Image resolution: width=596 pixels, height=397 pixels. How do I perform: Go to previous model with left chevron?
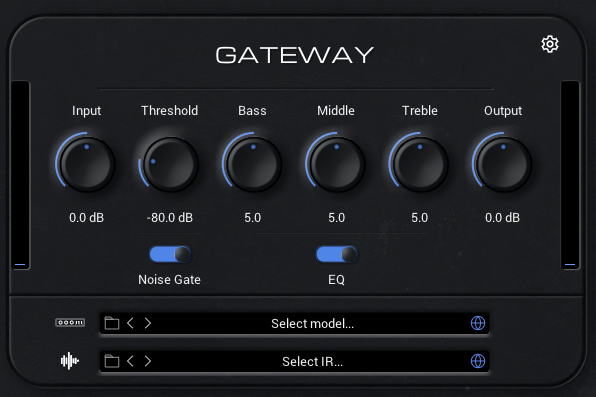point(130,323)
